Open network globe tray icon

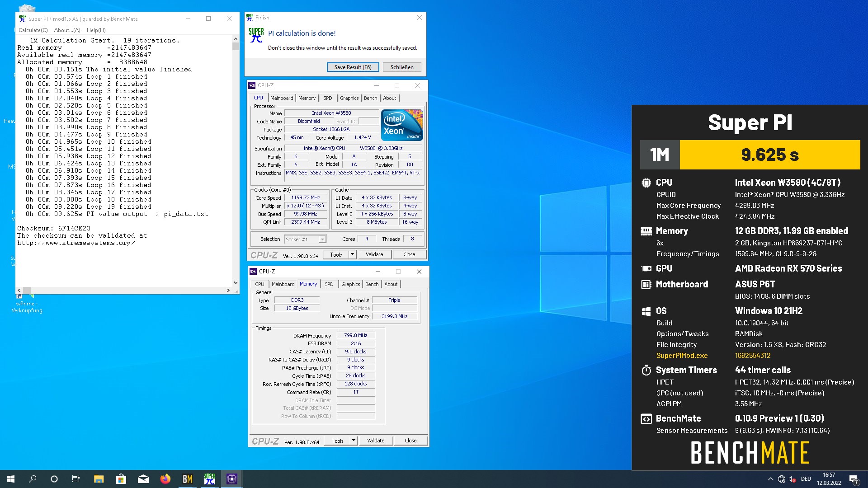[782, 479]
